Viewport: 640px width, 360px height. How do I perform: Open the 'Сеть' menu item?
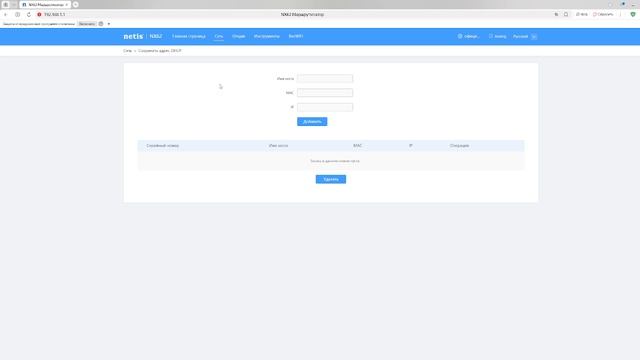[x=219, y=36]
